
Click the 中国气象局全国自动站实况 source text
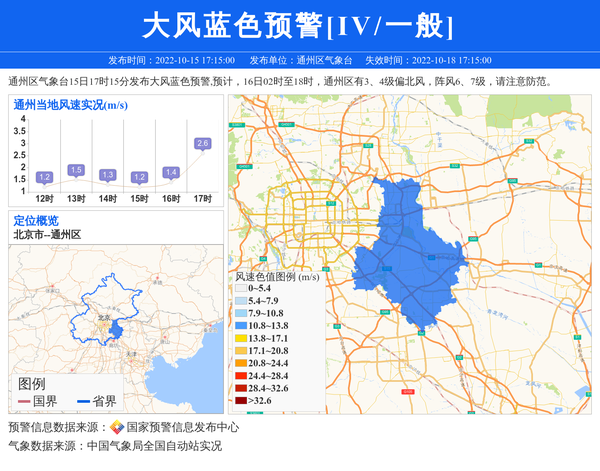tap(154, 446)
